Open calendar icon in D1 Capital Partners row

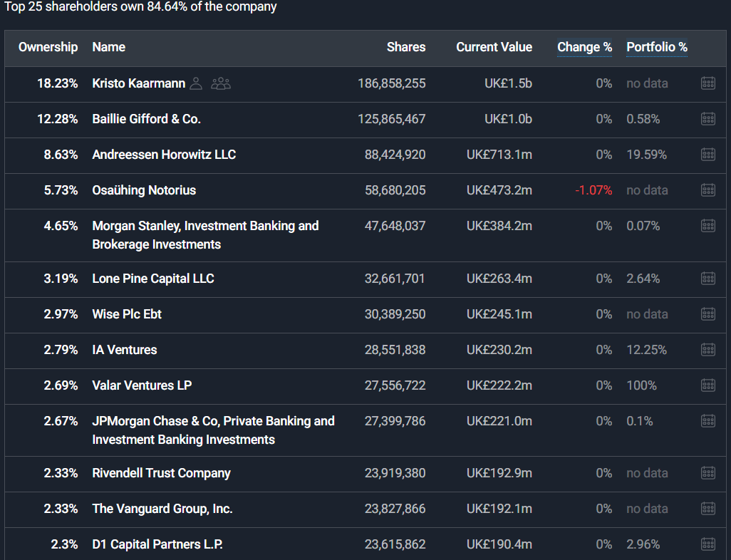click(x=708, y=544)
